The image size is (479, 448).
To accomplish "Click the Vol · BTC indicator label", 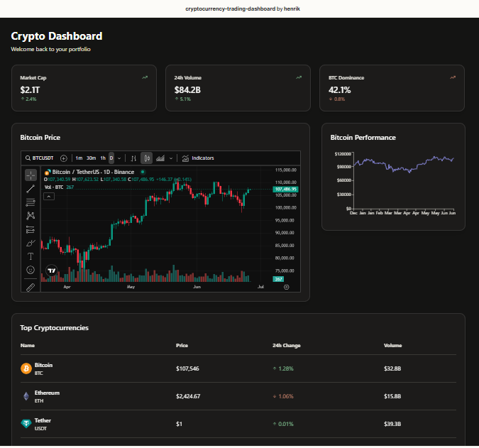I will [x=54, y=187].
